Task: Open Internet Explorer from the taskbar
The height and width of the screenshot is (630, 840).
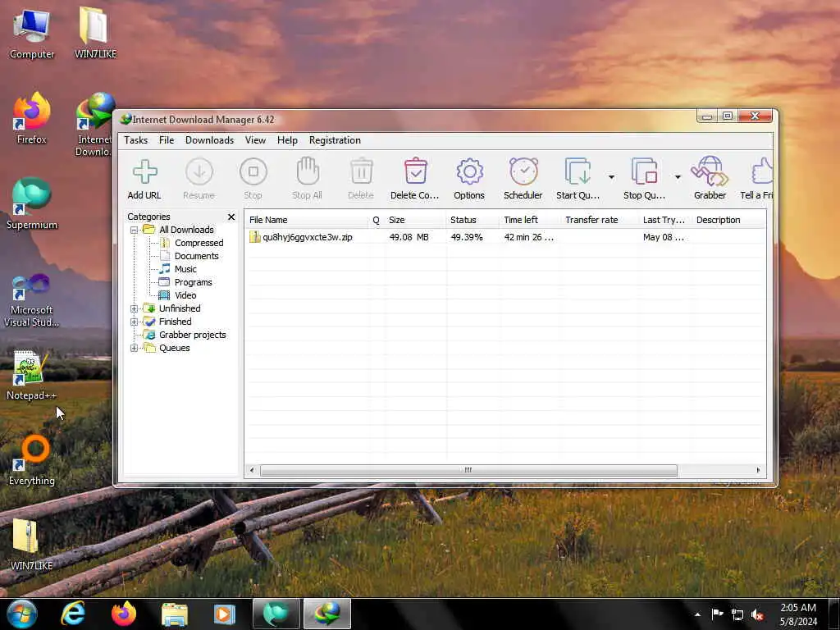Action: [73, 614]
